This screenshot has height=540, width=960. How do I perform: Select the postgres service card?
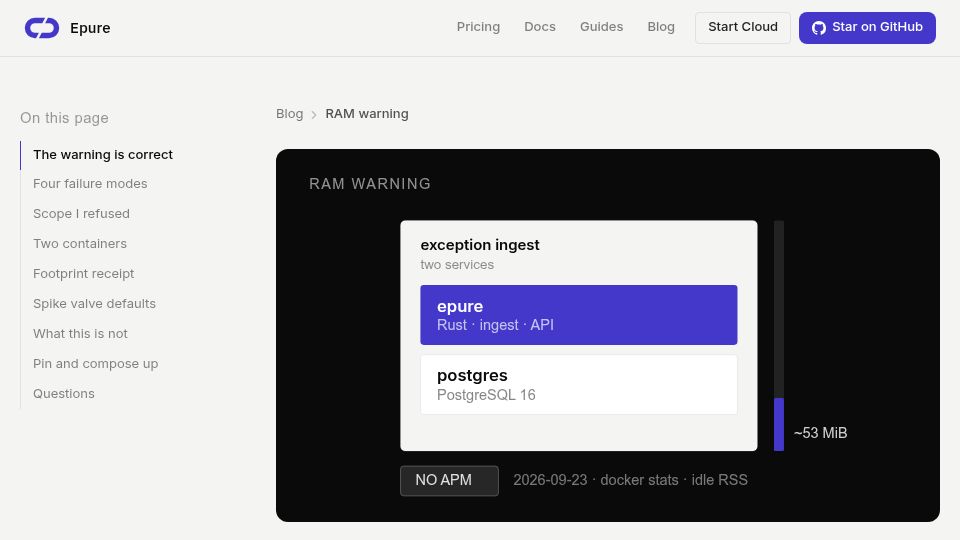click(x=579, y=384)
